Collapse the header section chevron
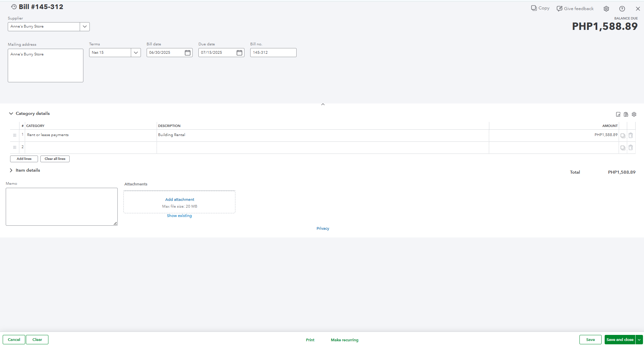Screen dimensions: 644x348 [323, 104]
